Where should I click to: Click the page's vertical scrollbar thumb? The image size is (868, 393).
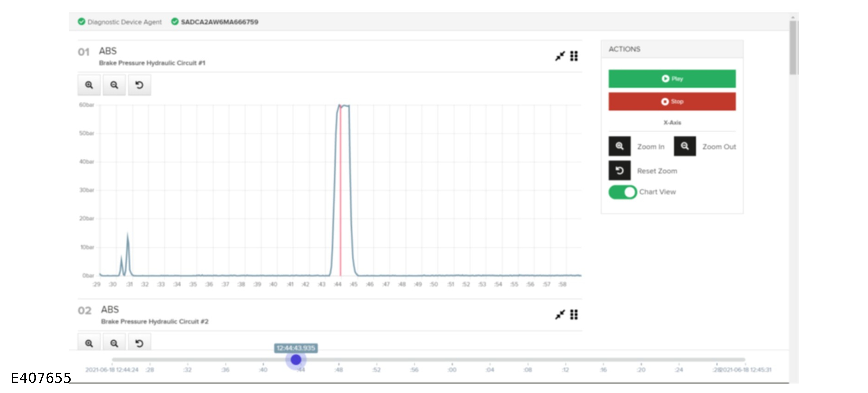793,48
